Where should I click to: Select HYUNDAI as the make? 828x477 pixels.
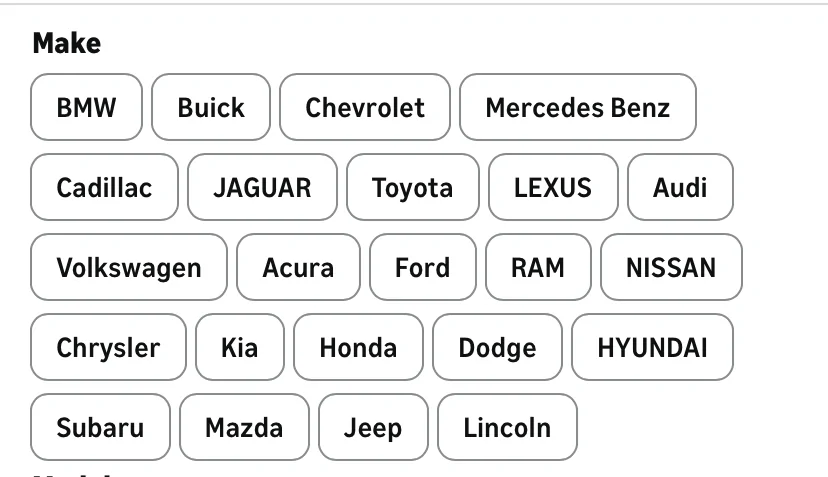652,348
